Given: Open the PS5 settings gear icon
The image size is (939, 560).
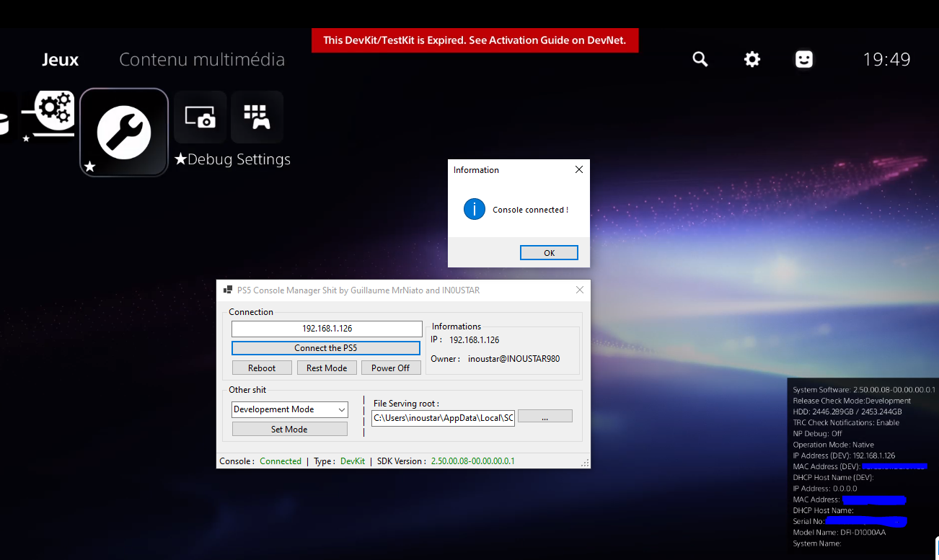Looking at the screenshot, I should (752, 59).
